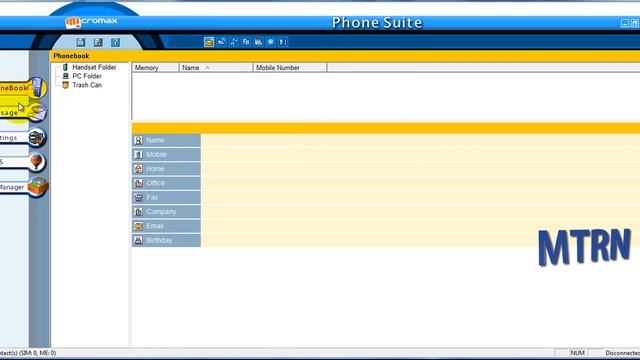Click the Disconnected status in status bar

coord(622,353)
